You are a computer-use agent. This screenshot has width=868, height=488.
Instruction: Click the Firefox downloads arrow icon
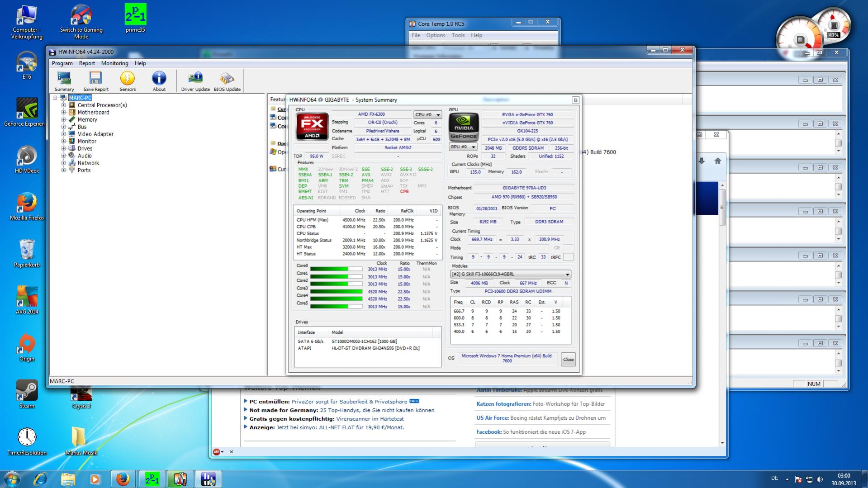click(x=702, y=161)
